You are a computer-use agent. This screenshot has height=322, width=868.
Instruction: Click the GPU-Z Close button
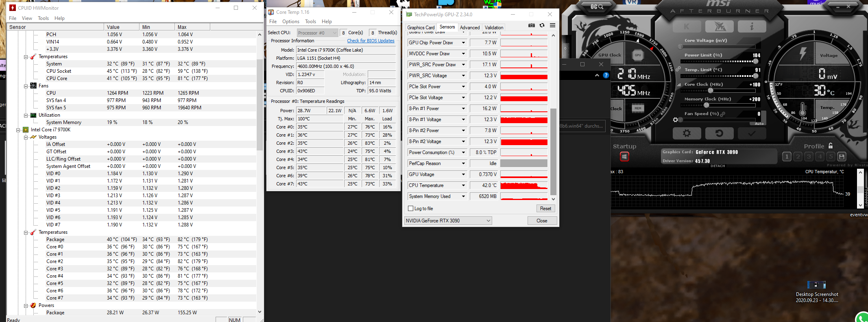coord(542,221)
